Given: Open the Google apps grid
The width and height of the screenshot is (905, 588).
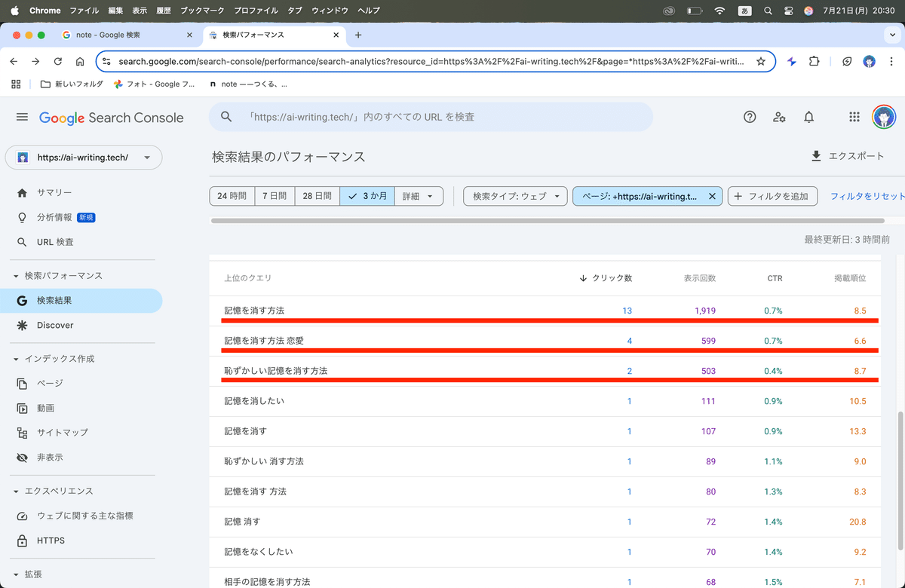Looking at the screenshot, I should click(x=854, y=117).
